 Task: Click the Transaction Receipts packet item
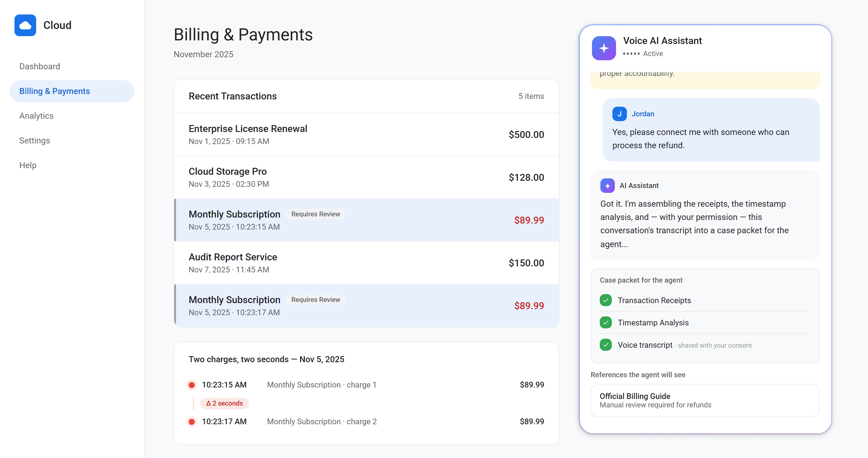[705, 300]
